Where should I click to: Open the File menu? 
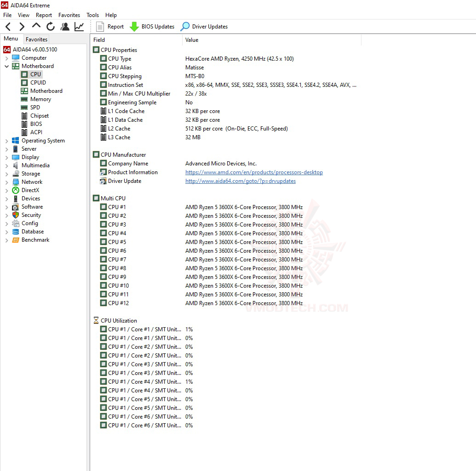(x=7, y=15)
